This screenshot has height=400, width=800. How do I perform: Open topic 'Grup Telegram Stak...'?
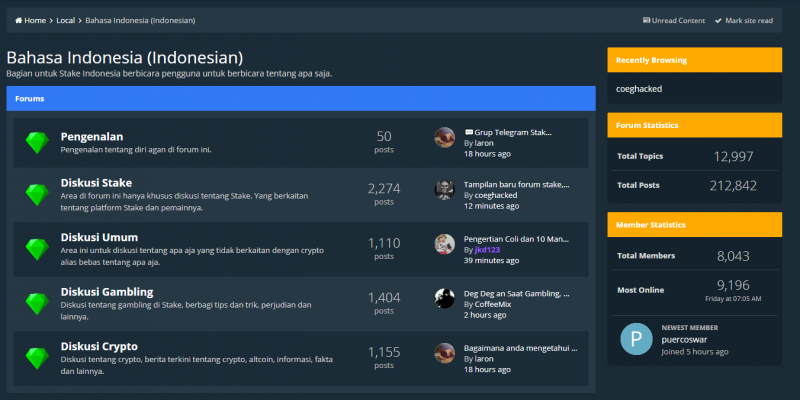click(x=513, y=133)
